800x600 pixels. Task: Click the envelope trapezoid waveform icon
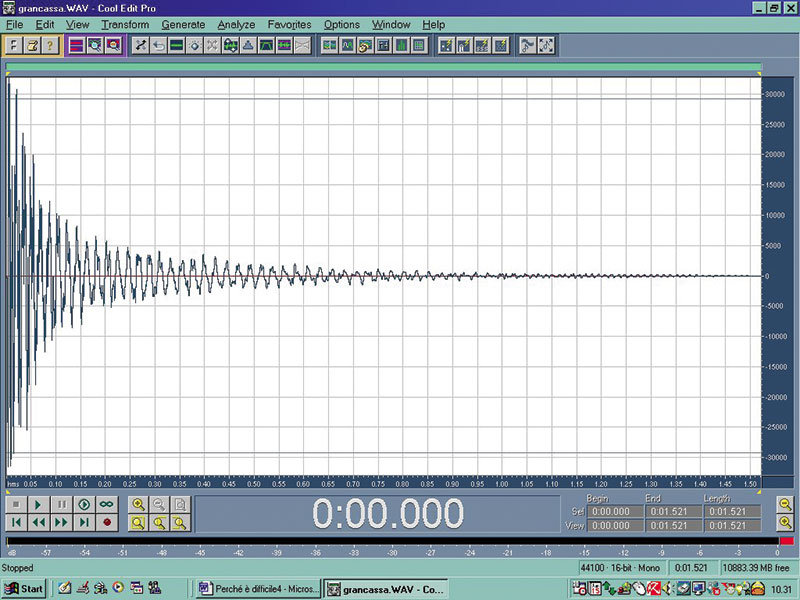pyautogui.click(x=266, y=46)
